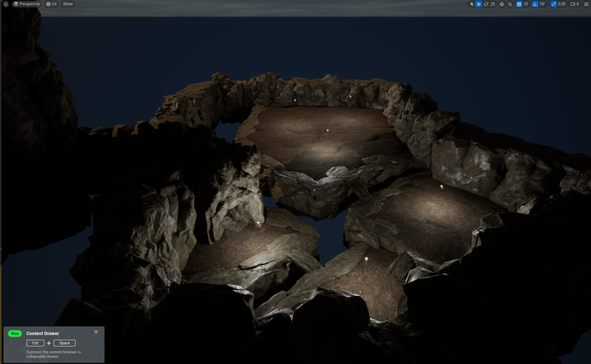Activate the Translate (move) tool

pyautogui.click(x=479, y=4)
